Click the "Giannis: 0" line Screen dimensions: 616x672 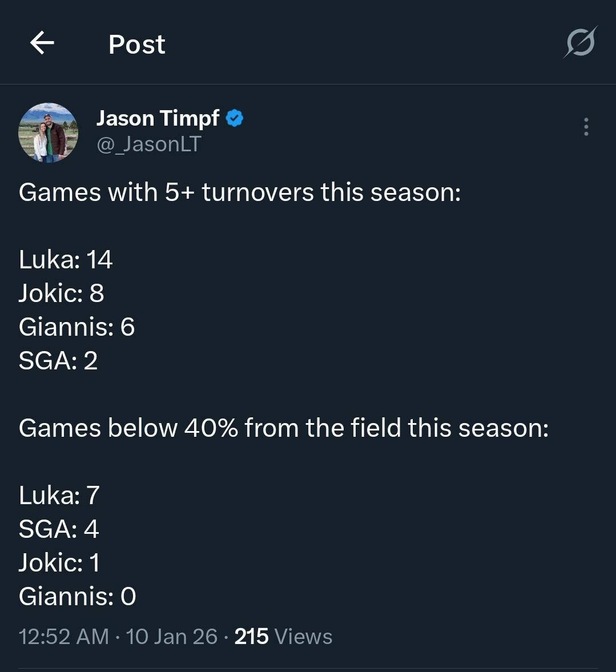point(78,597)
